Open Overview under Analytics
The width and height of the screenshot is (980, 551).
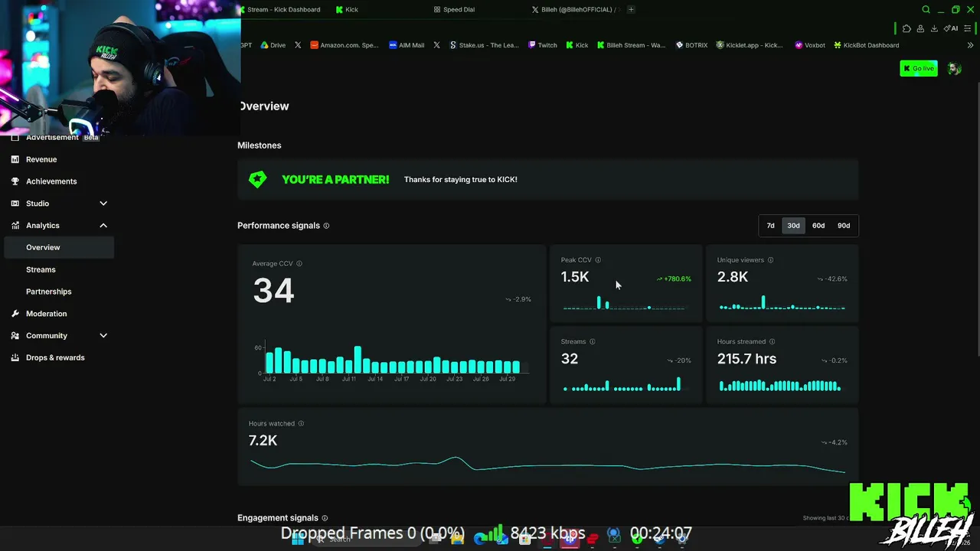(x=59, y=247)
